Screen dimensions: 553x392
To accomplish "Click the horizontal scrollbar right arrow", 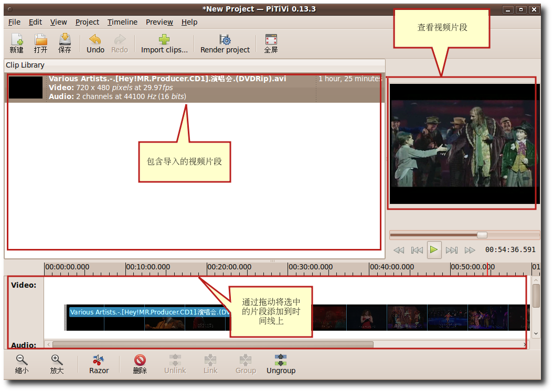I will 525,344.
